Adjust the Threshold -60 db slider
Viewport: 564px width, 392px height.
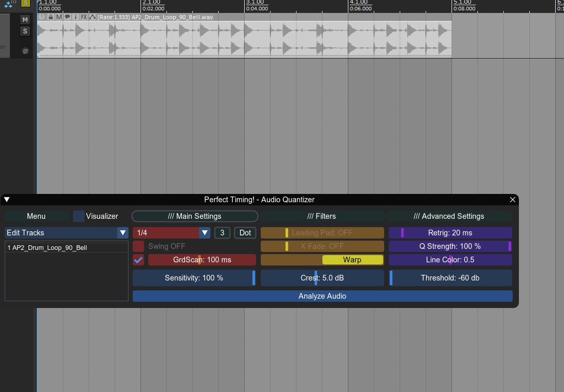tap(450, 278)
